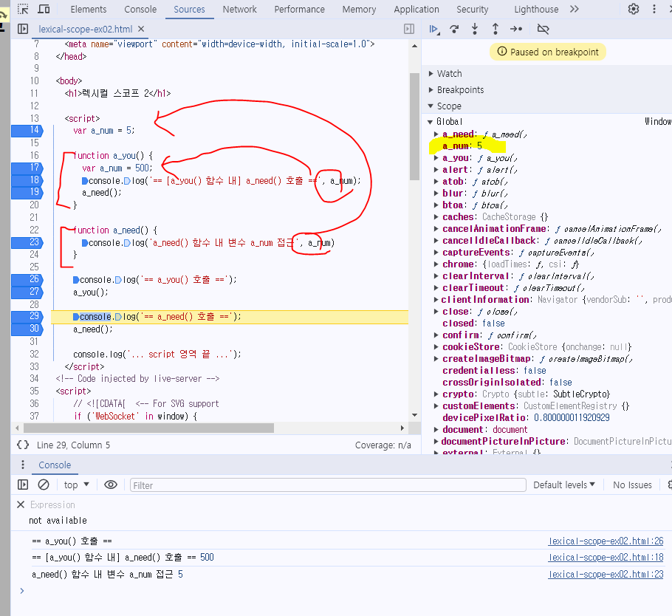Toggle breakpoint on line 18
This screenshot has height=616, width=672.
coord(27,180)
